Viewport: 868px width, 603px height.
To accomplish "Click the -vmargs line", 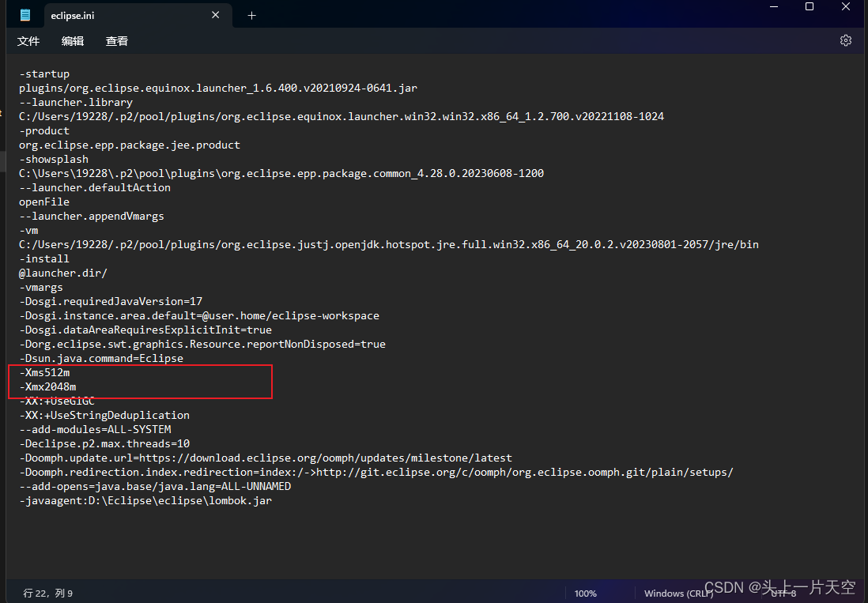I will (41, 287).
